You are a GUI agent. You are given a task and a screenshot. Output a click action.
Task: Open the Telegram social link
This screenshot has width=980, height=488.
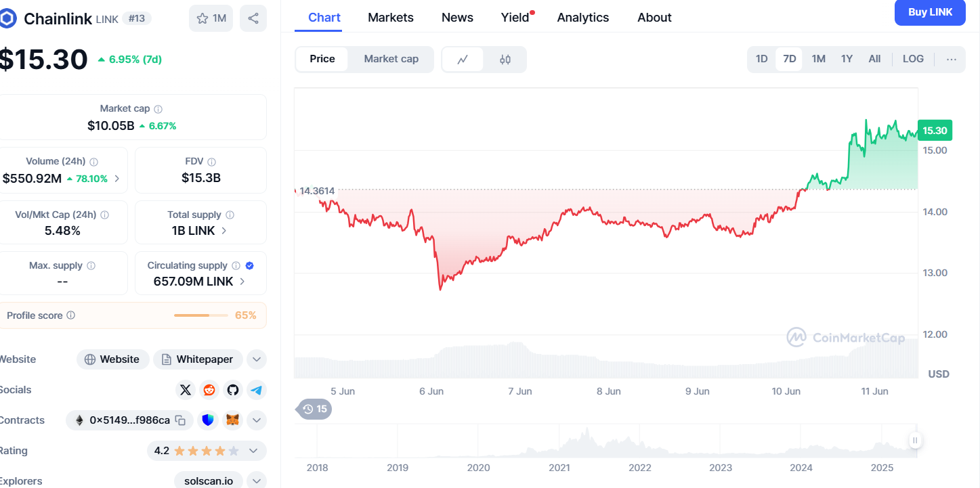[256, 390]
